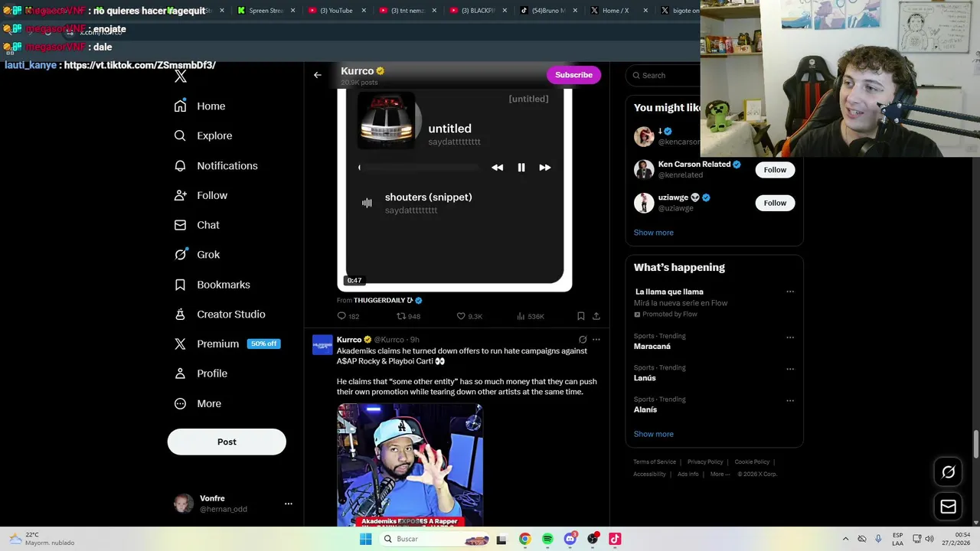This screenshot has height=551, width=980.
Task: Click the untitled album cover art
Action: (387, 120)
